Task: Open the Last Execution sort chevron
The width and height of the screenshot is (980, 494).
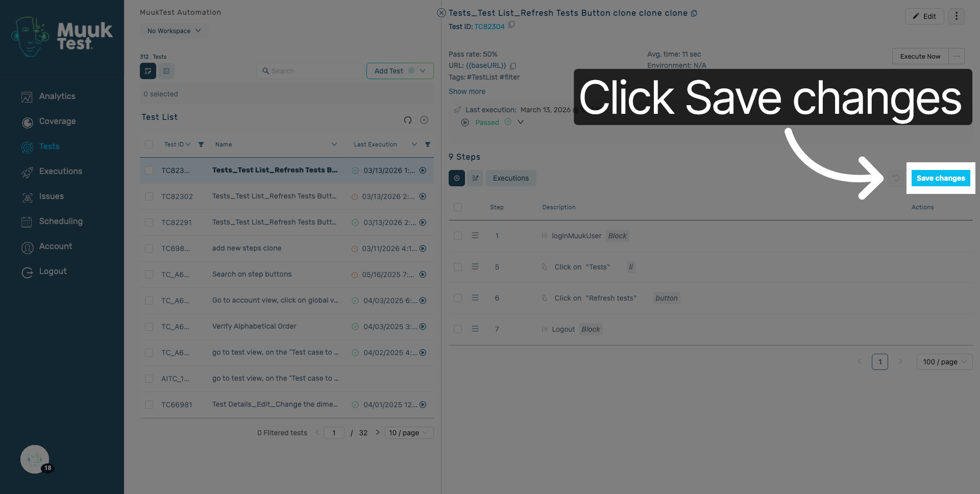Action: click(x=414, y=144)
